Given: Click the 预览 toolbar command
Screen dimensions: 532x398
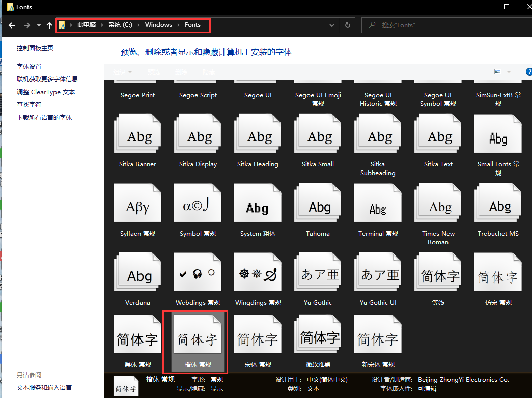Looking at the screenshot, I should (154, 72).
